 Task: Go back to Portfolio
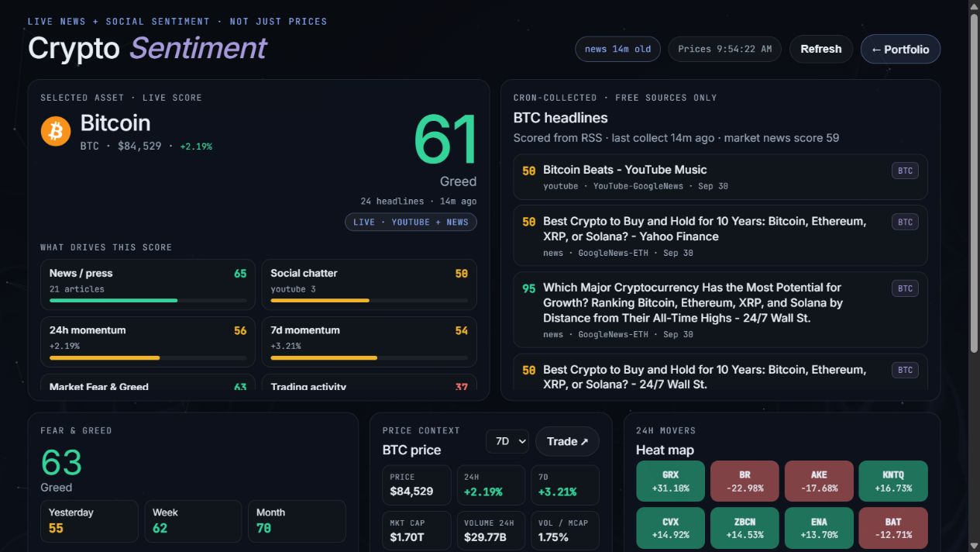click(x=900, y=49)
